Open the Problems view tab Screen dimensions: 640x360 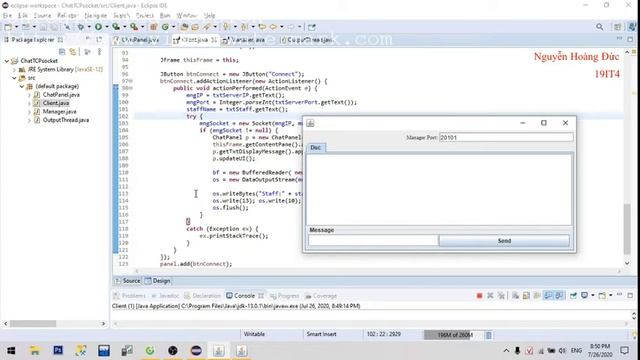(130, 296)
